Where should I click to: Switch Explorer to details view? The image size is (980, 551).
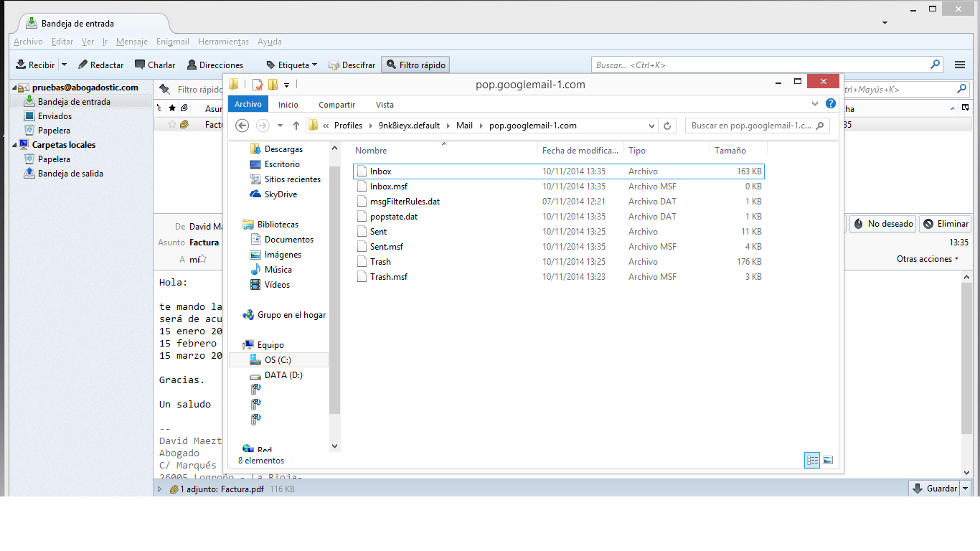(812, 460)
